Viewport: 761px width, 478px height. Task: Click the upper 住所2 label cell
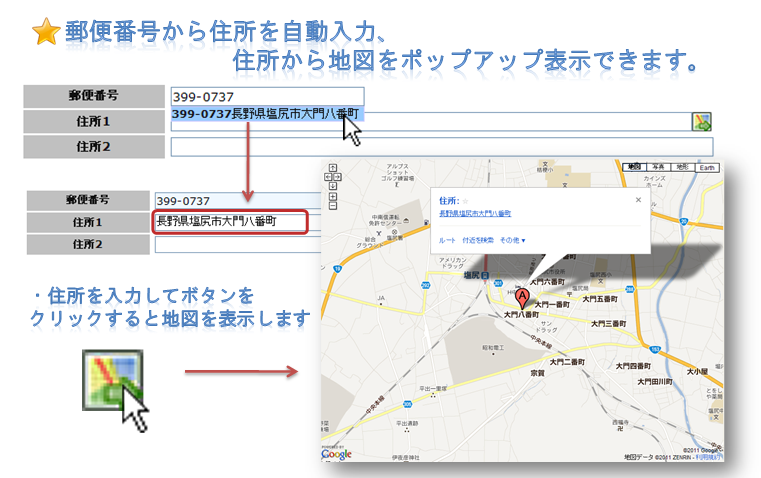(94, 147)
